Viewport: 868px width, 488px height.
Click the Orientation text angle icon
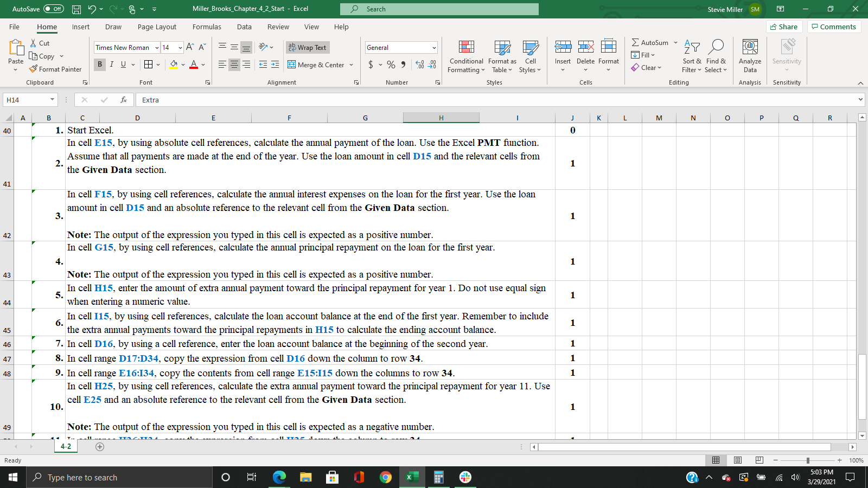(x=264, y=47)
